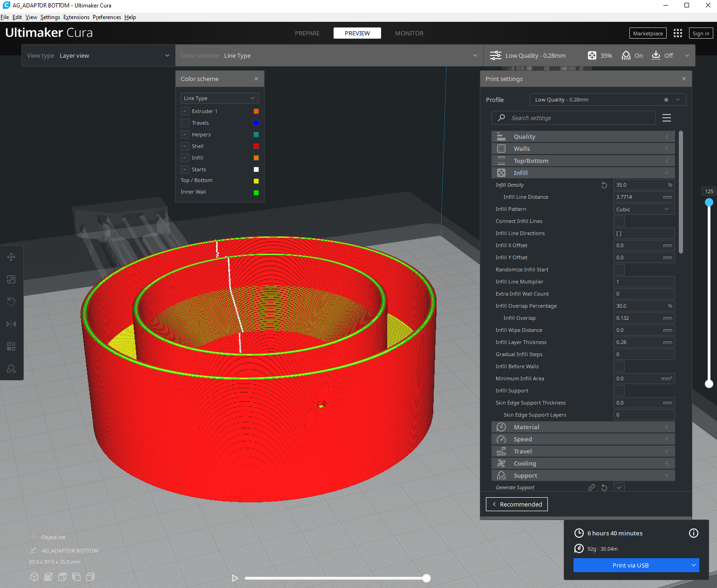717x588 pixels.
Task: Open the settings visibility hamburger menu
Action: [x=667, y=118]
